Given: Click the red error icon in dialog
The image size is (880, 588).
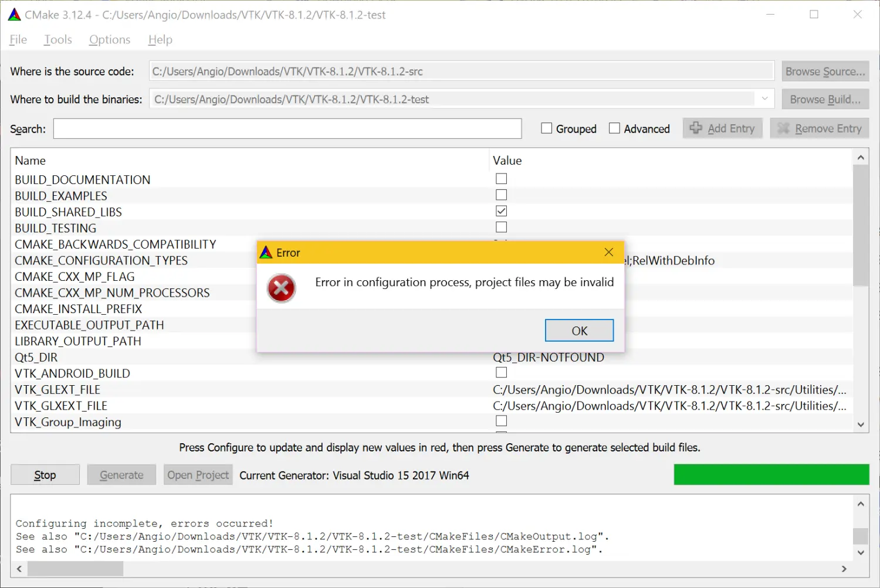Looking at the screenshot, I should [282, 288].
